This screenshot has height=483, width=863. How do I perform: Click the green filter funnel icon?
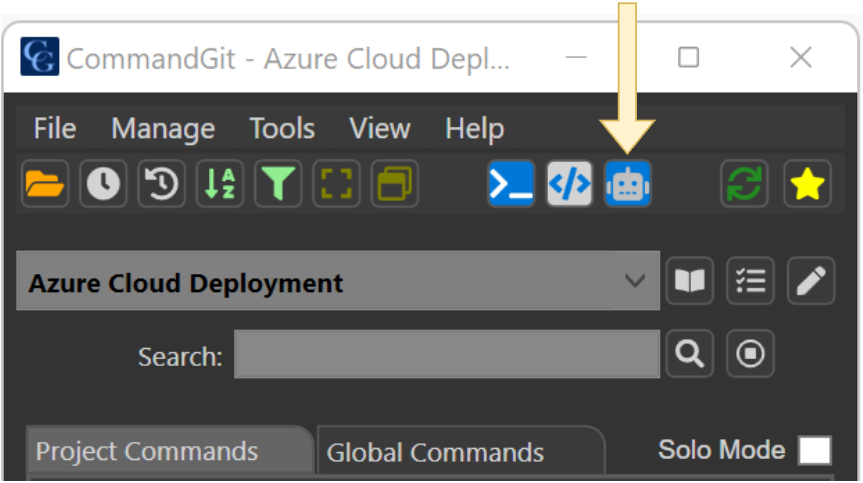coord(279,184)
